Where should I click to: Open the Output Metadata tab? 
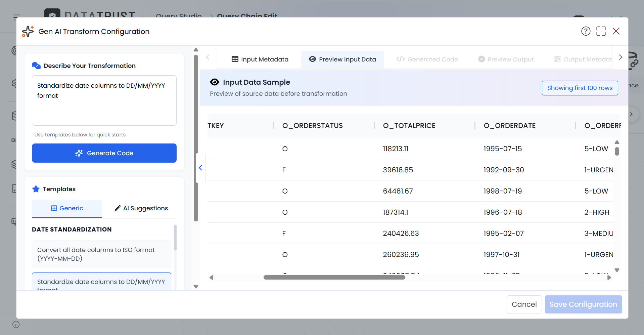point(583,59)
